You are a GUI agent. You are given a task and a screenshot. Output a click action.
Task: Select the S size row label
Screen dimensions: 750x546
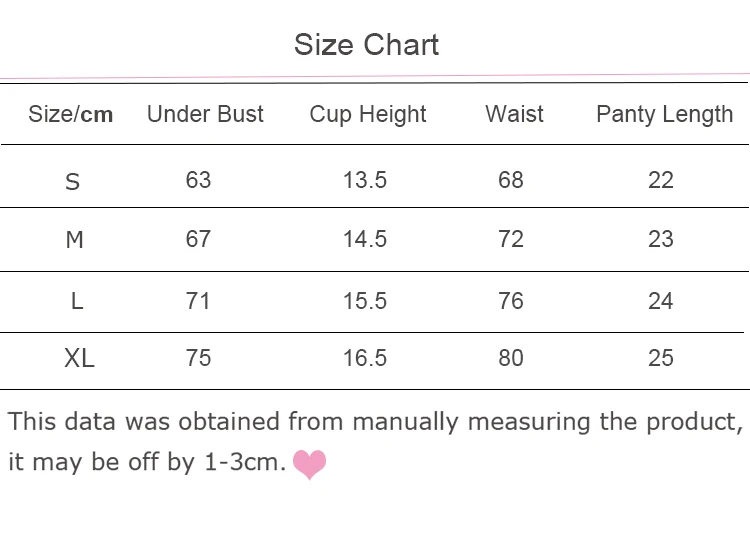click(72, 182)
